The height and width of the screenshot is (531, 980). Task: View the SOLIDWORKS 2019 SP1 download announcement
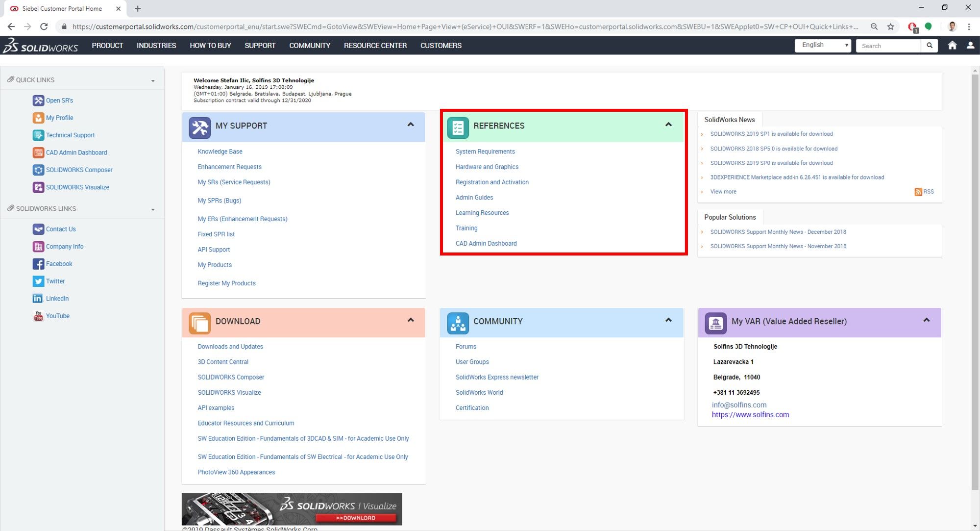[772, 133]
